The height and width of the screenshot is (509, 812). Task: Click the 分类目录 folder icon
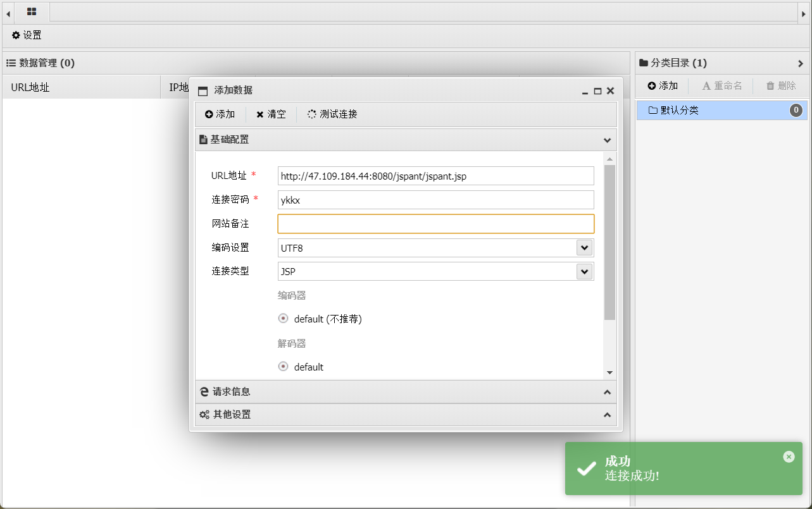point(644,63)
